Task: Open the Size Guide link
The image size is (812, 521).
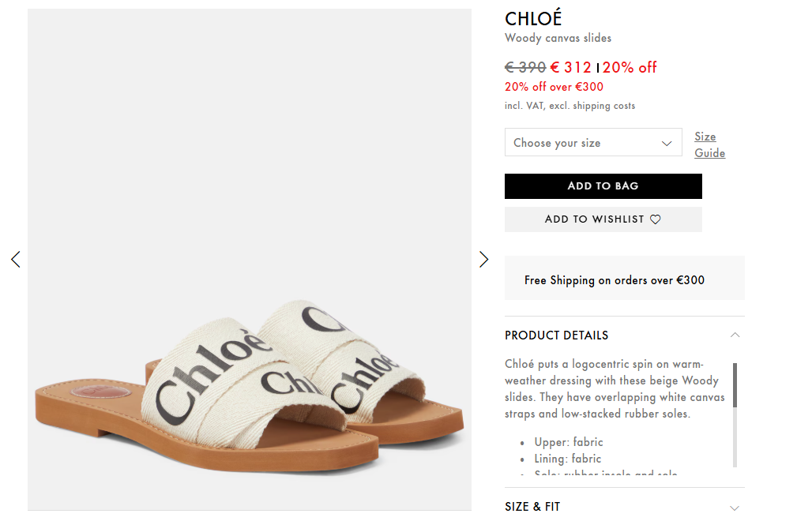Action: (709, 145)
